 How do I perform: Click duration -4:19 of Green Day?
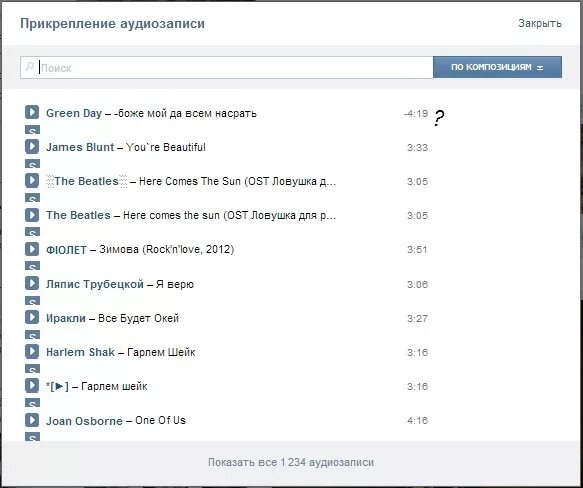[x=416, y=113]
